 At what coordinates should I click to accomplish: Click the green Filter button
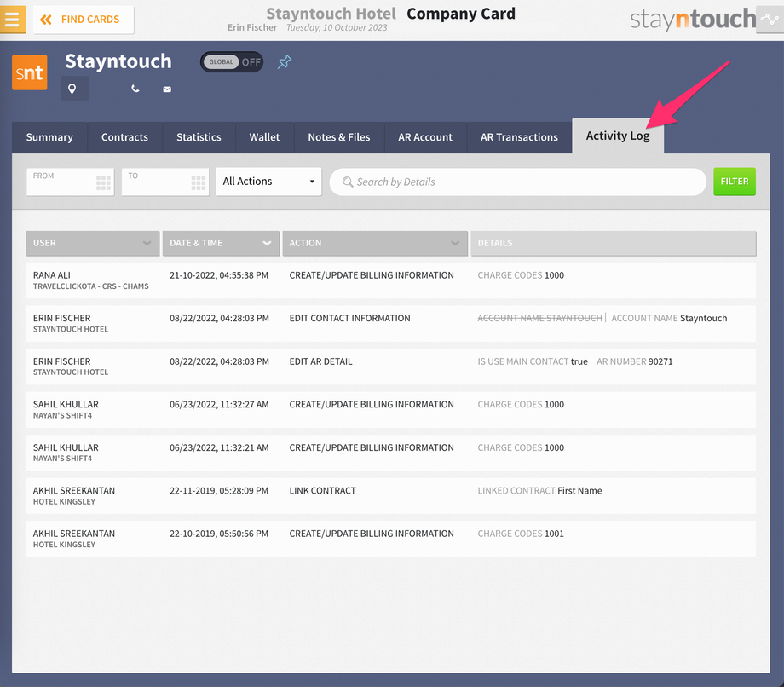[x=734, y=182]
